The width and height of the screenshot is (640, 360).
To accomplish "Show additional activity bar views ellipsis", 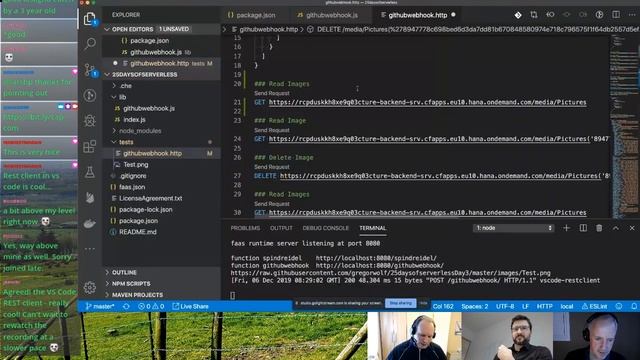I will [90, 249].
